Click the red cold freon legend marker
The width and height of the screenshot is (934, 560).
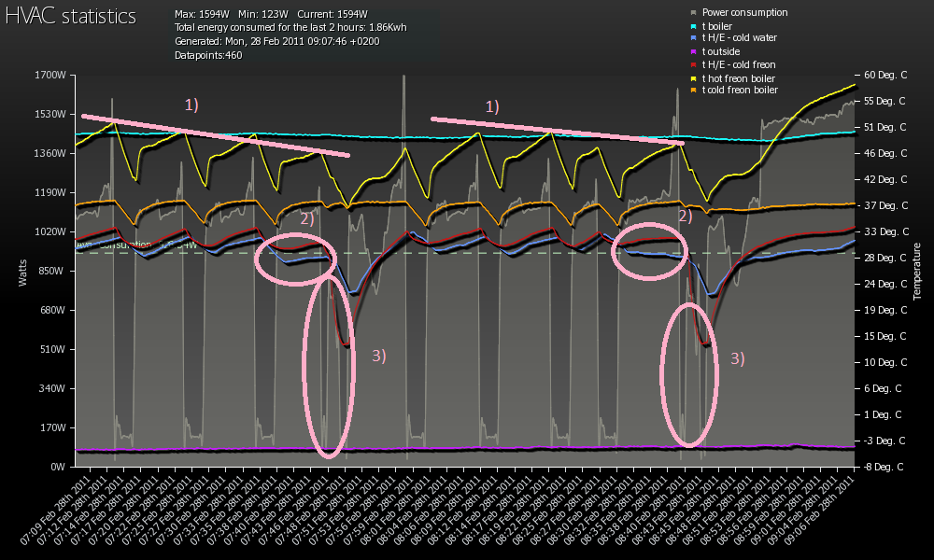693,64
